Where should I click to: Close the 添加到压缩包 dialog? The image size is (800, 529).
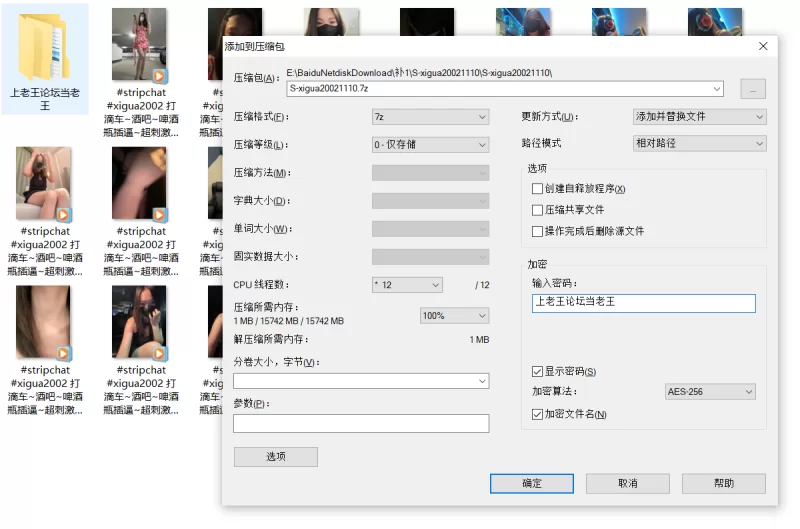click(x=763, y=46)
